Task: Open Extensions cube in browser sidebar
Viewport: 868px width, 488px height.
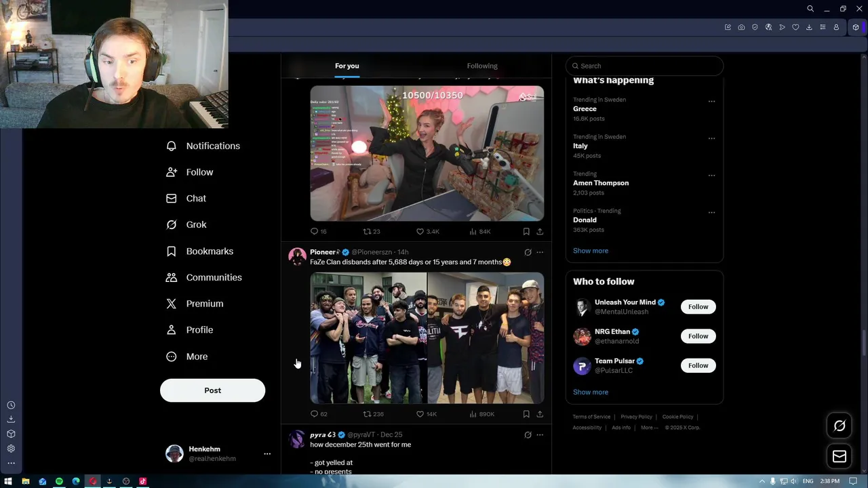Action: pyautogui.click(x=11, y=434)
